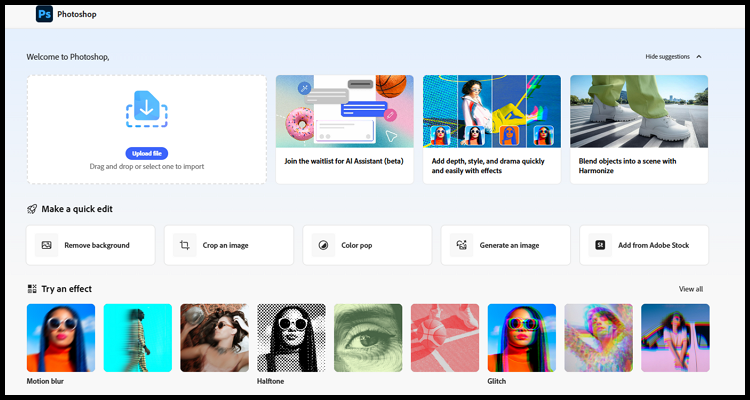Click the rocket icon beside Make a quick edit
Viewport: 750px width, 400px height.
click(x=33, y=209)
